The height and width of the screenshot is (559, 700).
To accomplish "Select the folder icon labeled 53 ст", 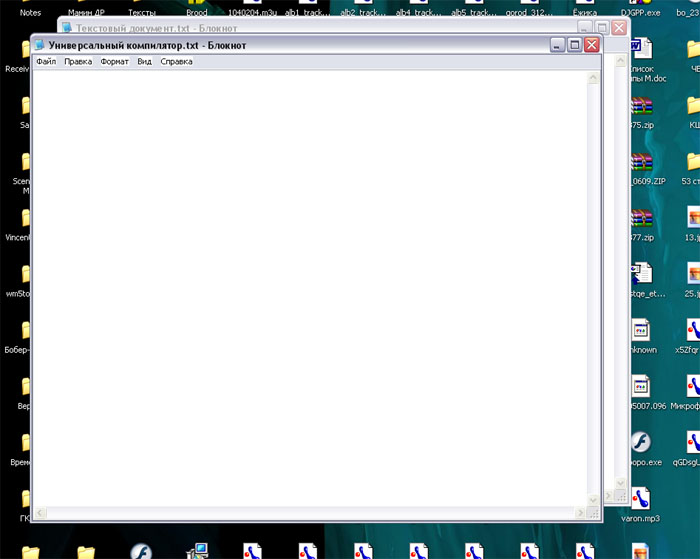I will pos(693,162).
